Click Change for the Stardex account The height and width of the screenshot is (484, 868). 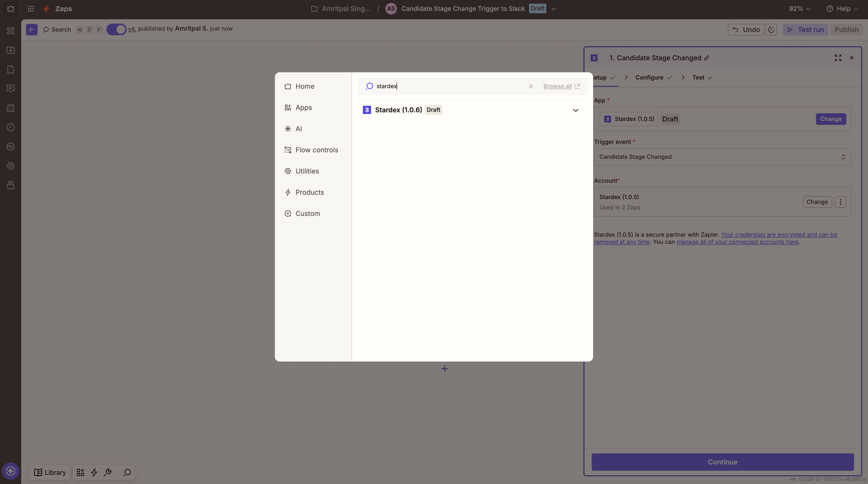(x=817, y=202)
